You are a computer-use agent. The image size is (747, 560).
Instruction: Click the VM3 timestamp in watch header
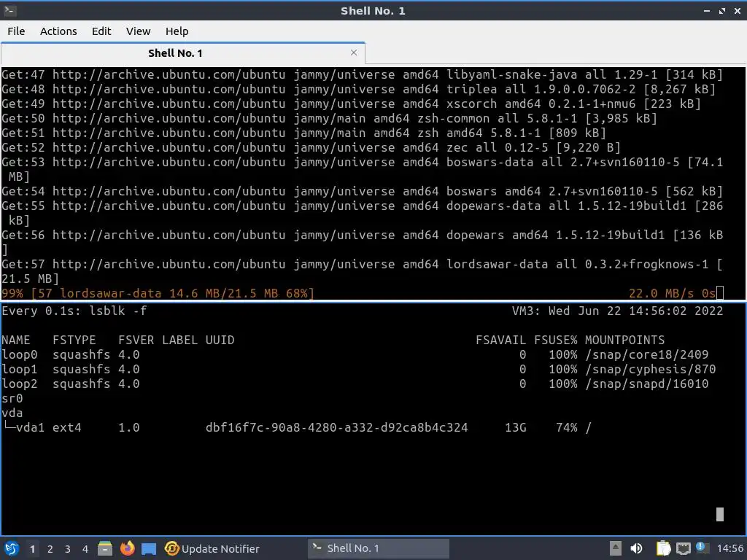(x=617, y=311)
